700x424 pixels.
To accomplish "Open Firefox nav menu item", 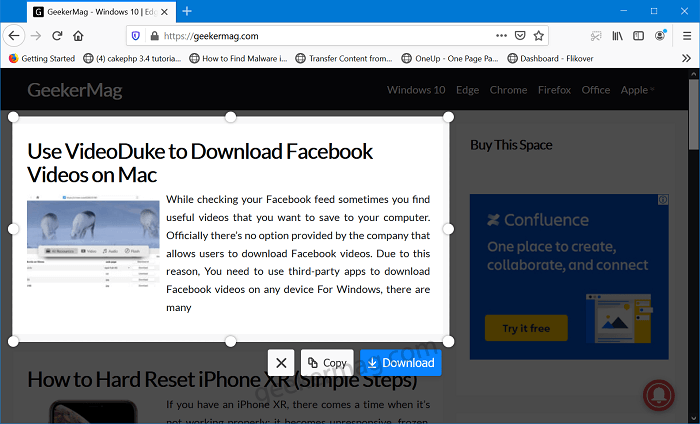I will (x=554, y=90).
